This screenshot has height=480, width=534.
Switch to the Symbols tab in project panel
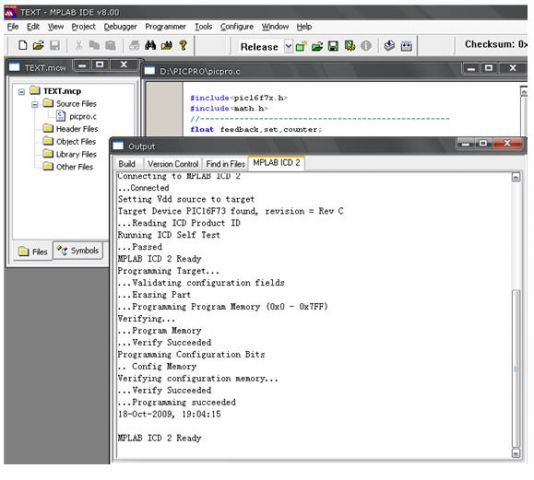click(x=78, y=251)
